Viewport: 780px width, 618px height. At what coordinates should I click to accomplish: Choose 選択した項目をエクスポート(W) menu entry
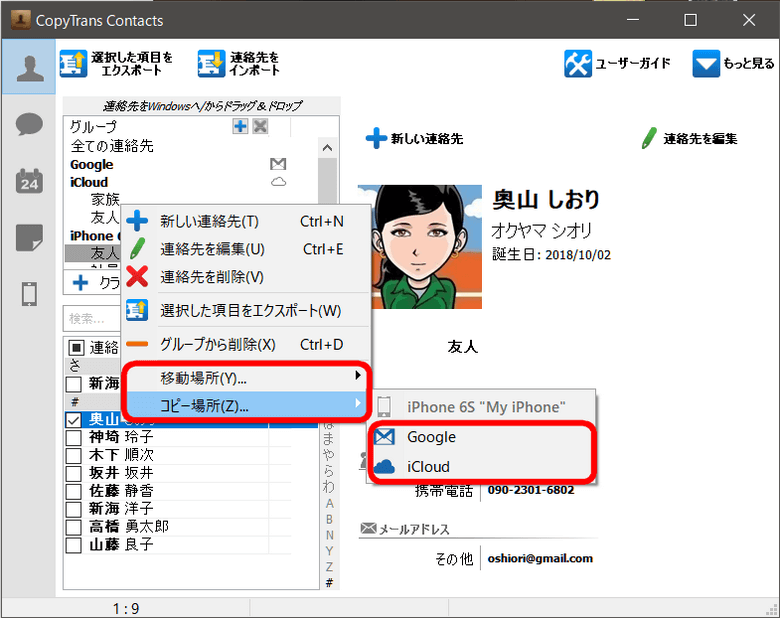[247, 310]
